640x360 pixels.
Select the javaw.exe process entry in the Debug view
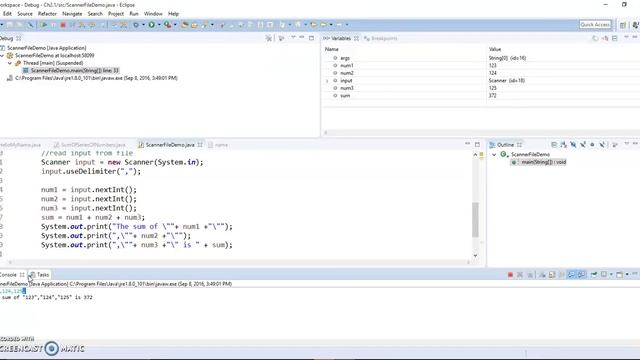[x=92, y=78]
